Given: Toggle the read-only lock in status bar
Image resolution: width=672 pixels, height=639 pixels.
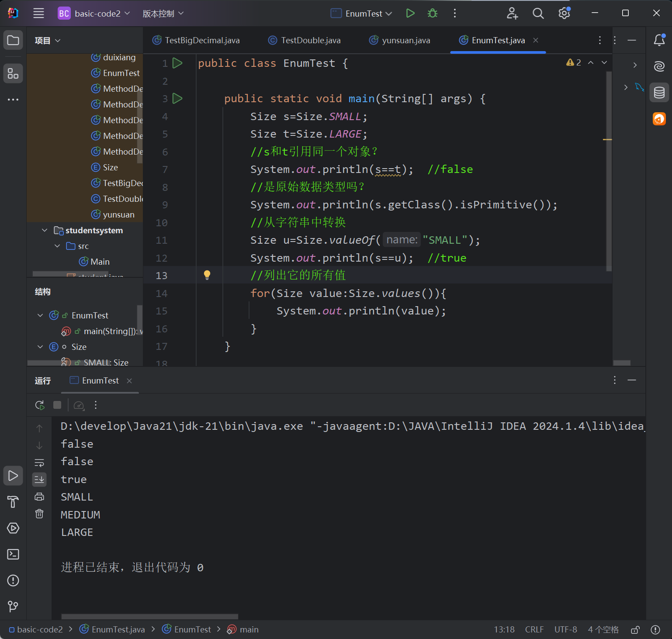Looking at the screenshot, I should 635,629.
